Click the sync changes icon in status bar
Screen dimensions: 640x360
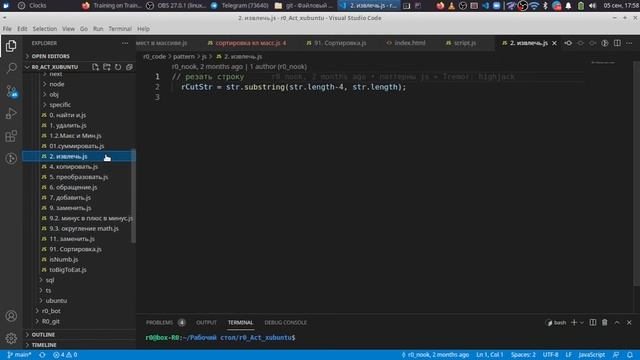(42, 355)
